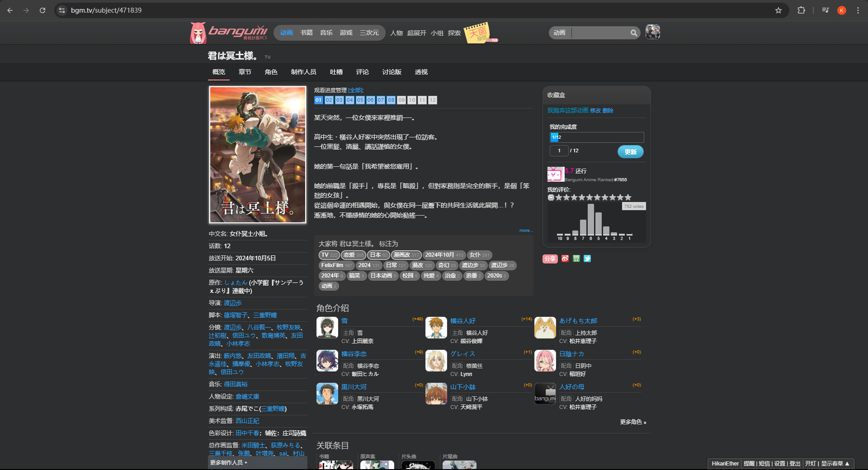Click the 分享 share button

[550, 258]
